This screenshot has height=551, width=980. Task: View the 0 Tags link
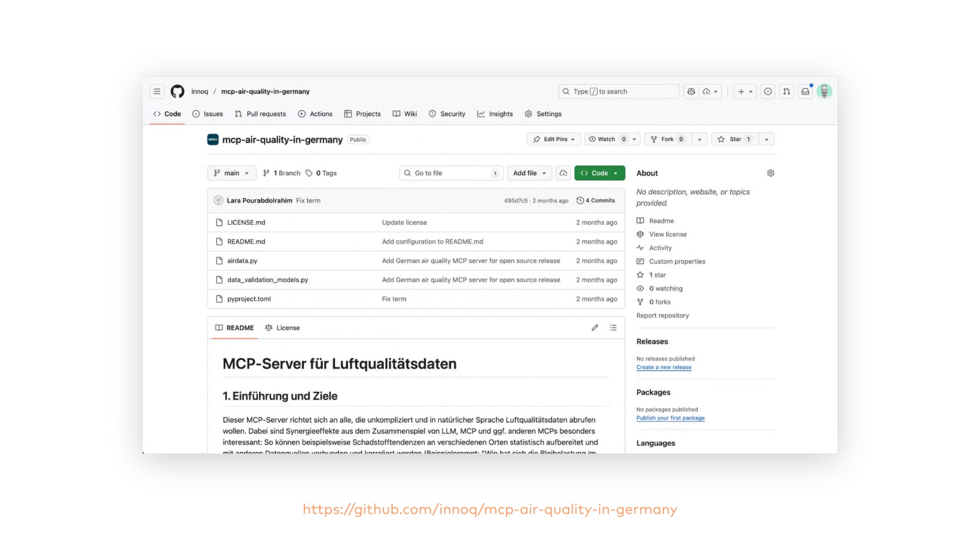pyautogui.click(x=321, y=173)
